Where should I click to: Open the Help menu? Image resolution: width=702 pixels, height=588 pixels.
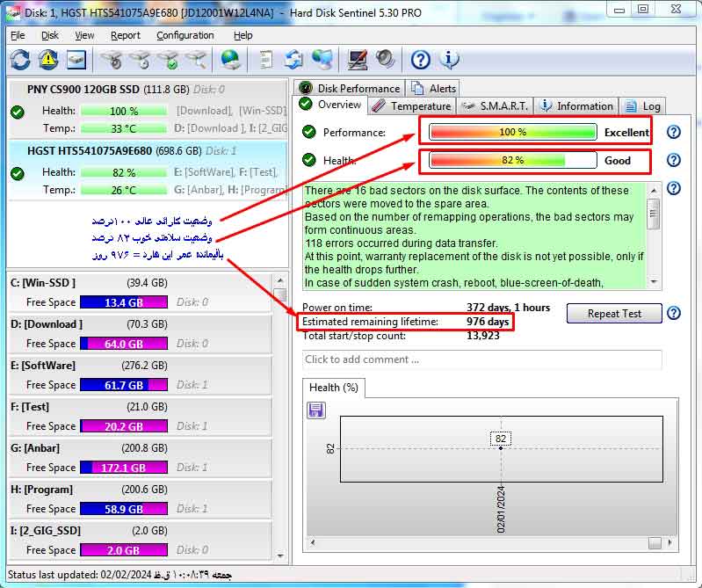pos(242,35)
